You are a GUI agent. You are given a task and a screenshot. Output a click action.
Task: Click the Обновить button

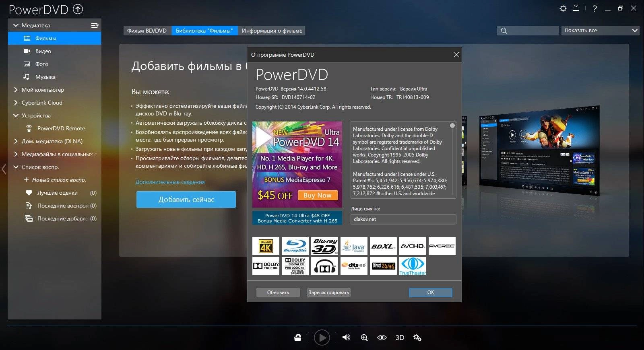click(278, 292)
